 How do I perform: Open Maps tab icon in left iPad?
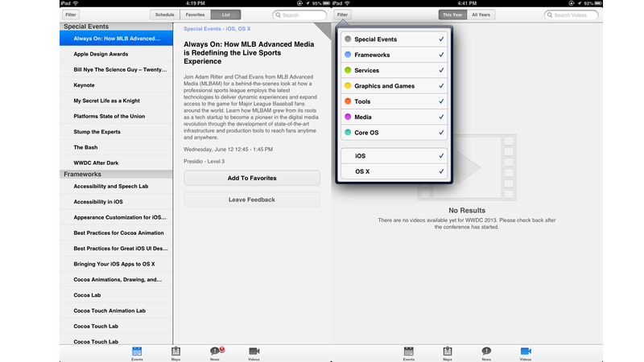[175, 352]
